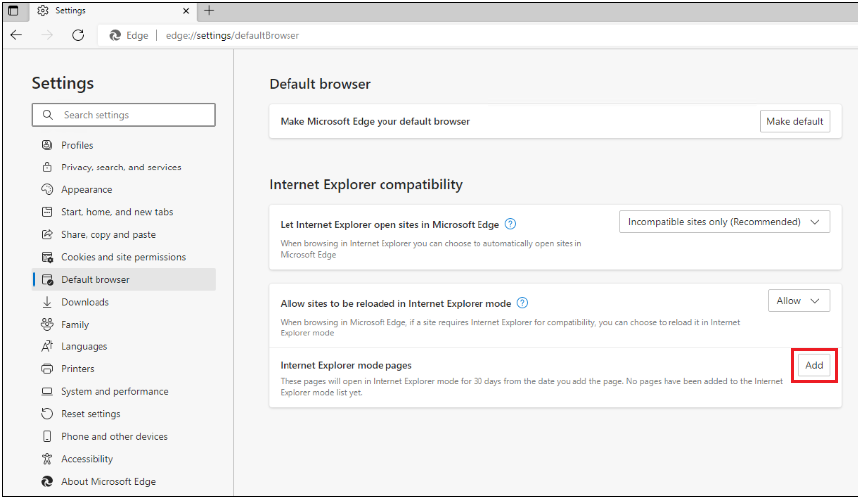The width and height of the screenshot is (858, 497).
Task: Click the search magnifier icon in settings
Action: 48,115
